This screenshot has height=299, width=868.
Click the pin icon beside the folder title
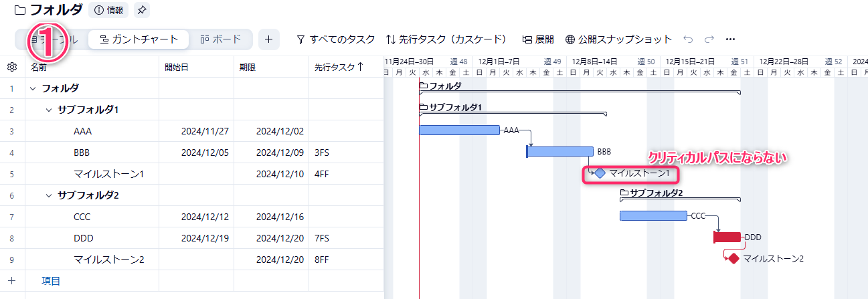[142, 10]
